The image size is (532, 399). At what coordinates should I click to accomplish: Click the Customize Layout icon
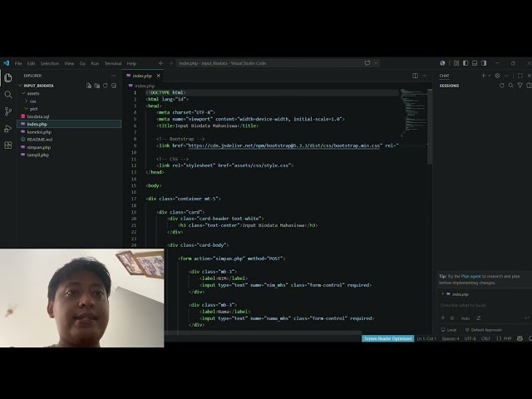coord(456,63)
